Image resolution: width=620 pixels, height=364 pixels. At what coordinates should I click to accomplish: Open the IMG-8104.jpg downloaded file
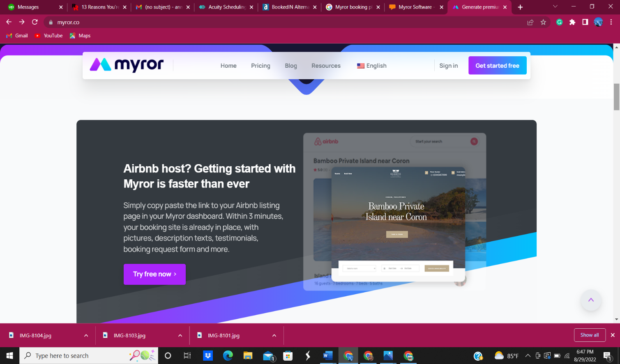[36, 335]
